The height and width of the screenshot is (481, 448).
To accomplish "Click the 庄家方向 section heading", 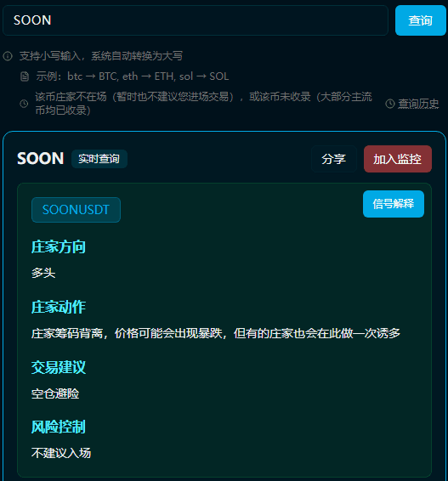I will coord(59,247).
